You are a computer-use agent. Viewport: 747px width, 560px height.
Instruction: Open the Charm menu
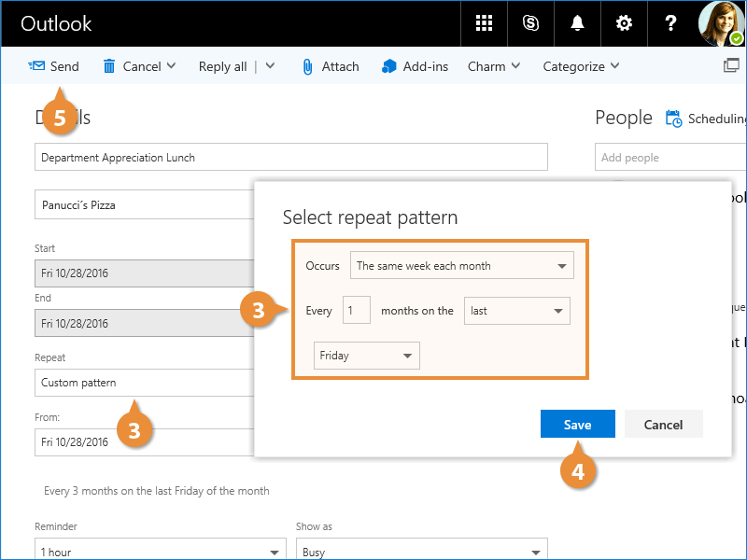pos(493,66)
